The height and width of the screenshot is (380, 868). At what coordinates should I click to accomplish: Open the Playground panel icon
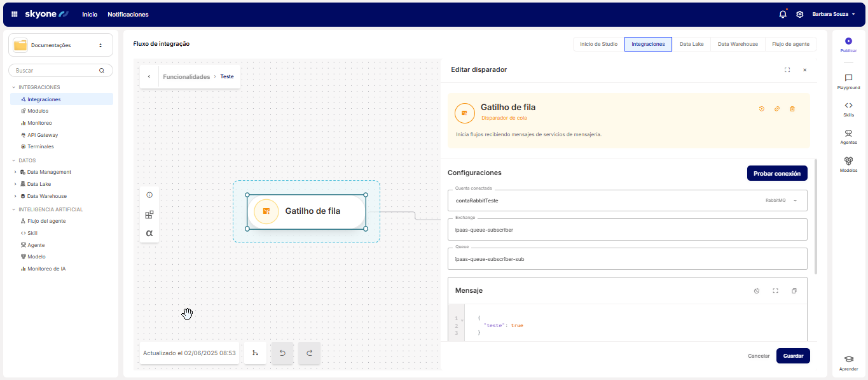click(x=848, y=78)
